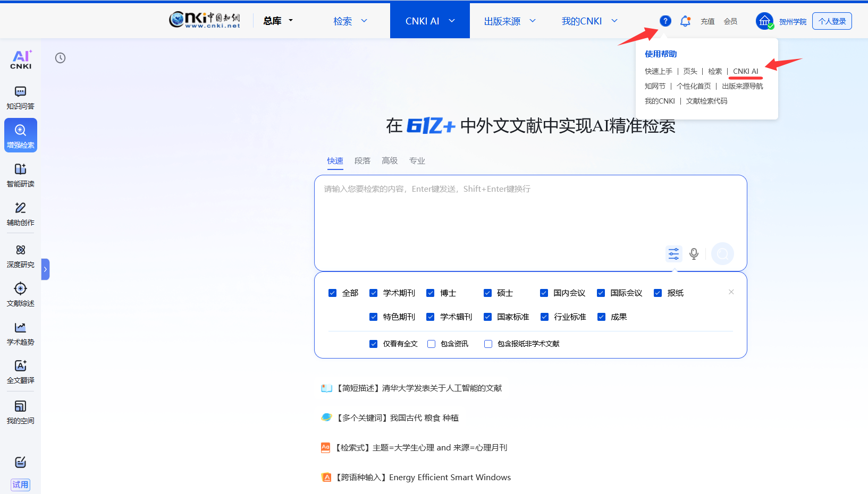
Task: Click the microphone voice input icon
Action: click(x=694, y=254)
